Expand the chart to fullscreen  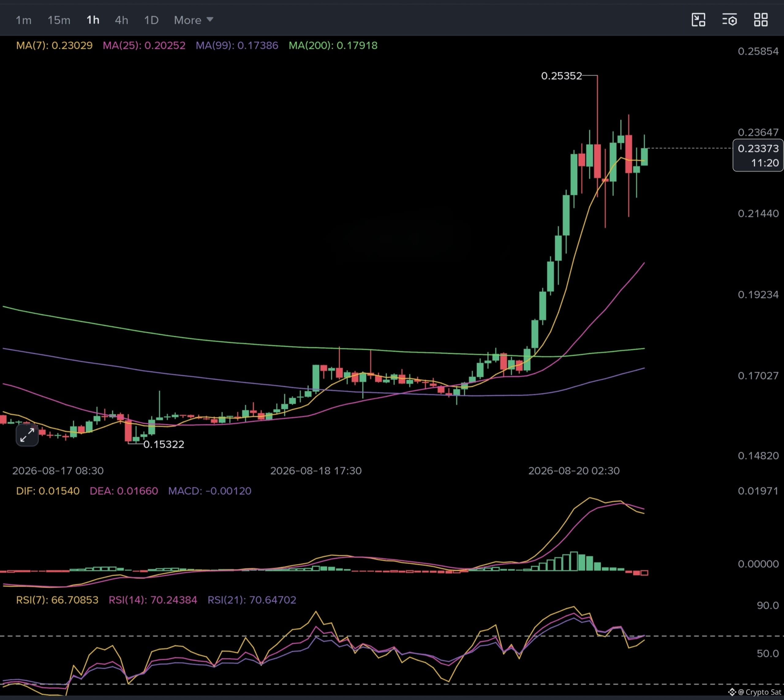[x=27, y=435]
